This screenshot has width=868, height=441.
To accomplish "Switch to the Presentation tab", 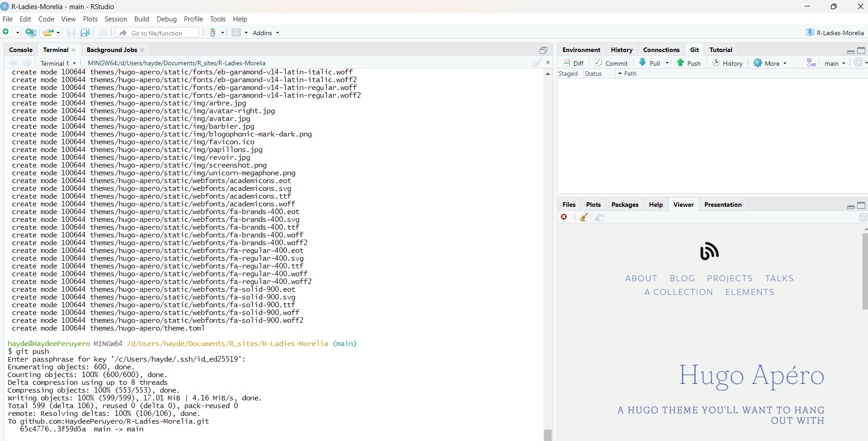I will (x=723, y=205).
